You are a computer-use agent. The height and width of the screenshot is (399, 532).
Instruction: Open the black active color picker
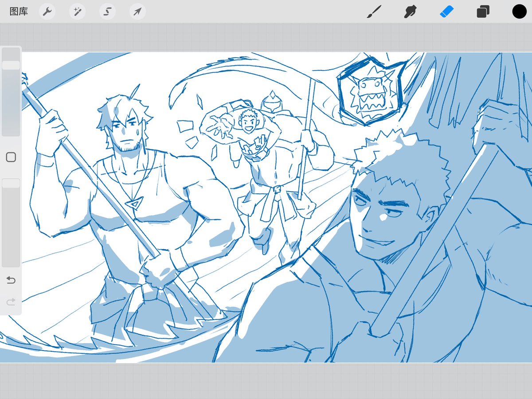(519, 12)
